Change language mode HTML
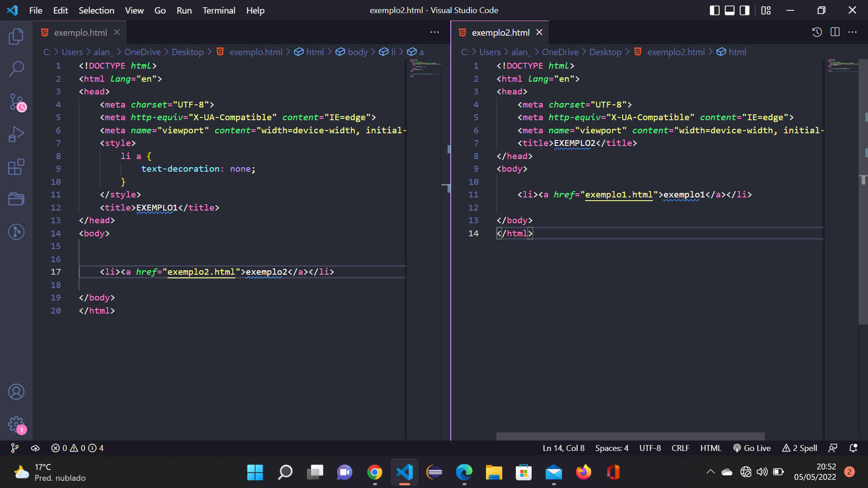868x488 pixels. pos(711,448)
